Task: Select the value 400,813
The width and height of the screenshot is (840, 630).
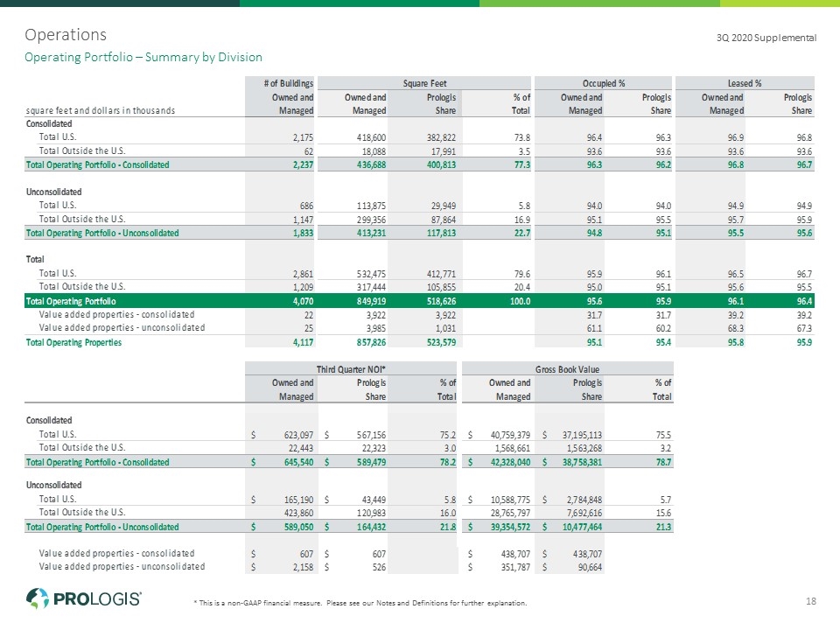Action: point(441,165)
